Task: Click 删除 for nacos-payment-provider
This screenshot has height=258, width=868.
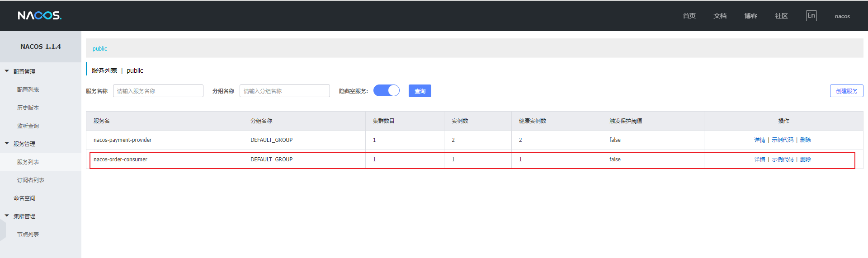Action: coord(806,140)
